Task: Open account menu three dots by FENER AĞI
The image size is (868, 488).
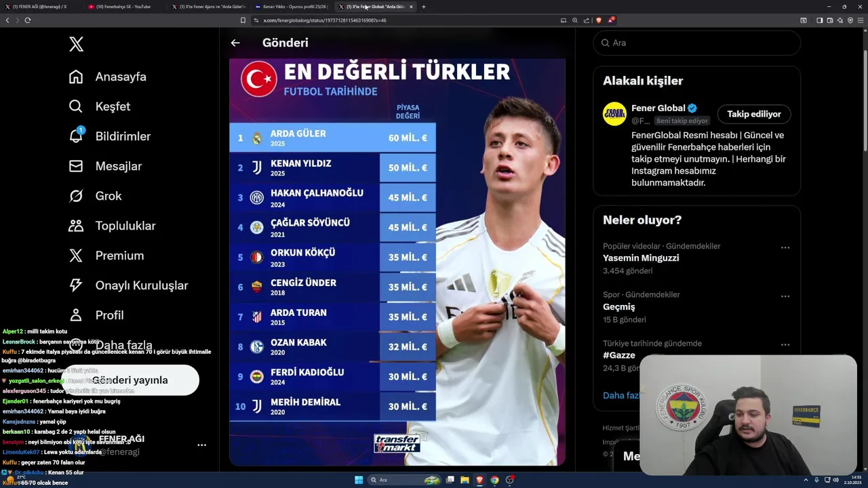Action: coord(201,445)
